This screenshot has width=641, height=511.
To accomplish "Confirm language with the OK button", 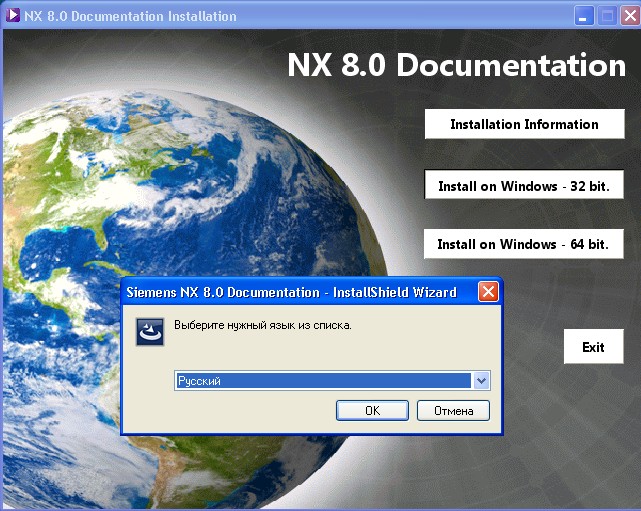I will point(372,411).
